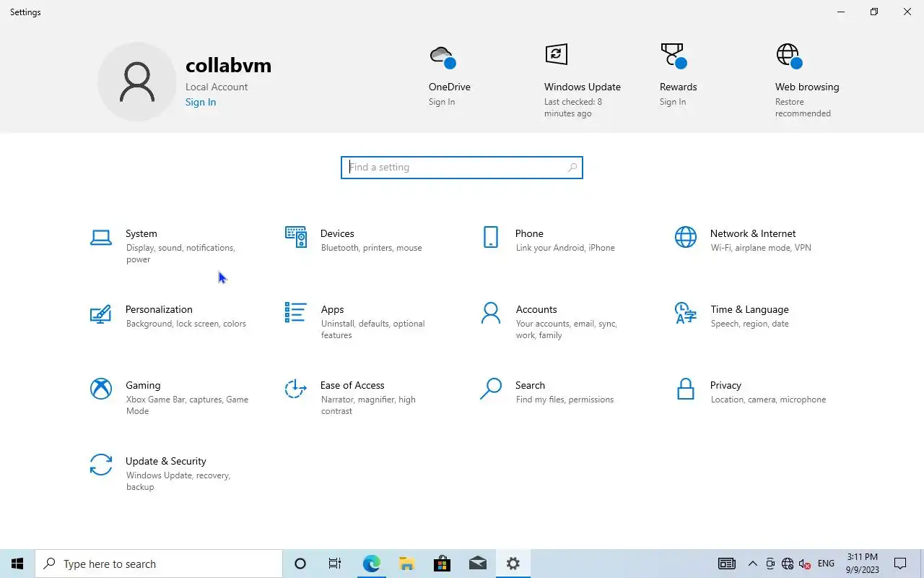
Task: Click the network status tray icon
Action: coord(788,564)
